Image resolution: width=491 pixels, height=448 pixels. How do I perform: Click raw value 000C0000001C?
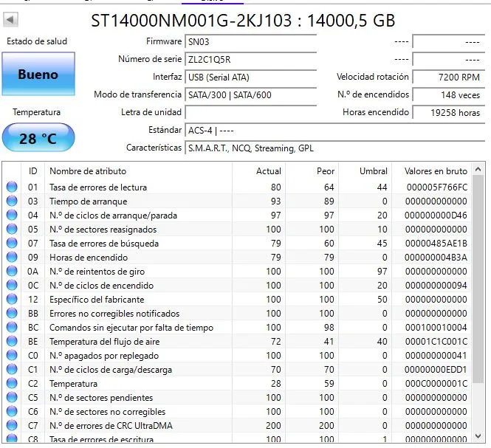point(436,384)
